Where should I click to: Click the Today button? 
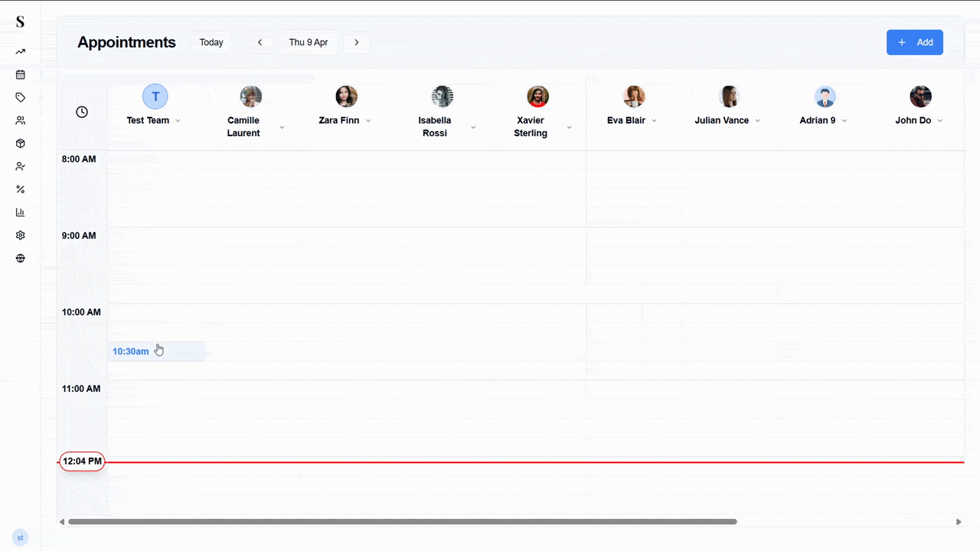click(x=211, y=43)
